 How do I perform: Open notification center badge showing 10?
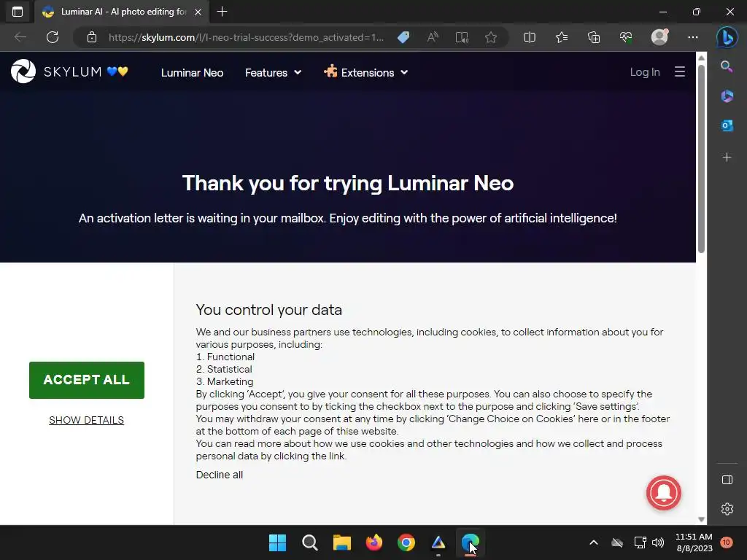727,542
